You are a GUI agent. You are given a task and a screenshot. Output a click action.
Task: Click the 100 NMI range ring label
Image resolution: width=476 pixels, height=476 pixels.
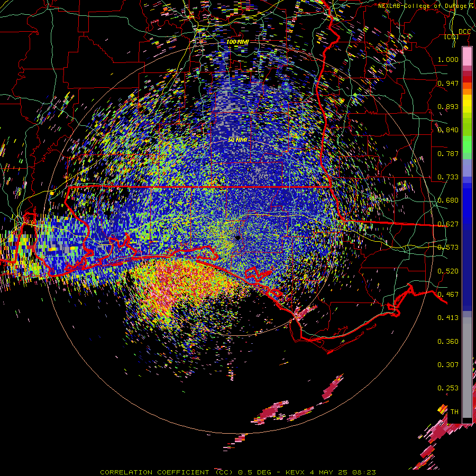pos(237,42)
